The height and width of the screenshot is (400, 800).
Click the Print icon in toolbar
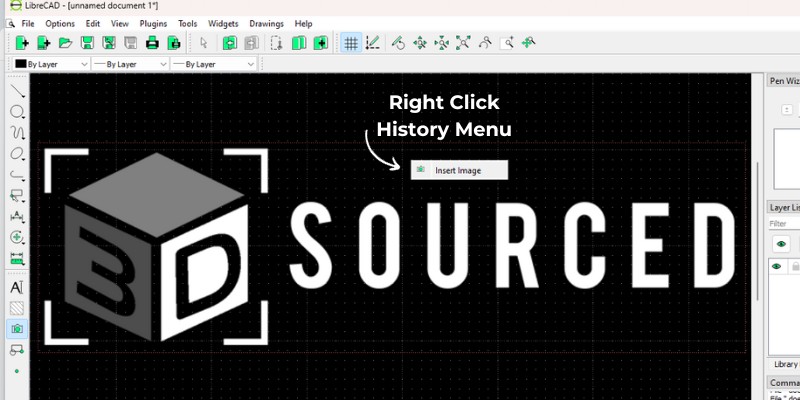coord(152,43)
